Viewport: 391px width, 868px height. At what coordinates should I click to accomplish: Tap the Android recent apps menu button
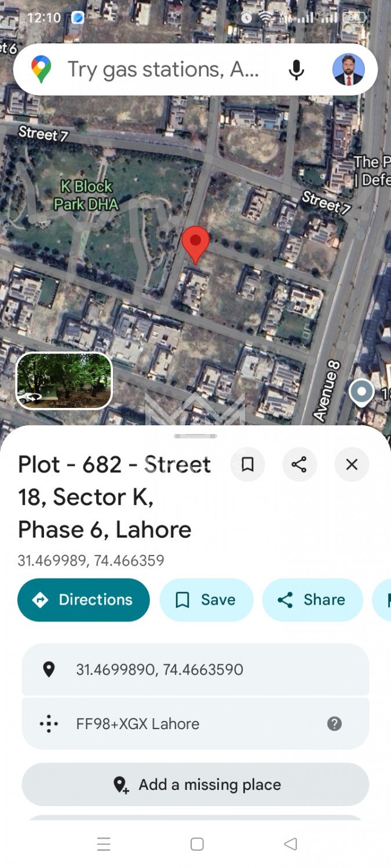(x=104, y=844)
